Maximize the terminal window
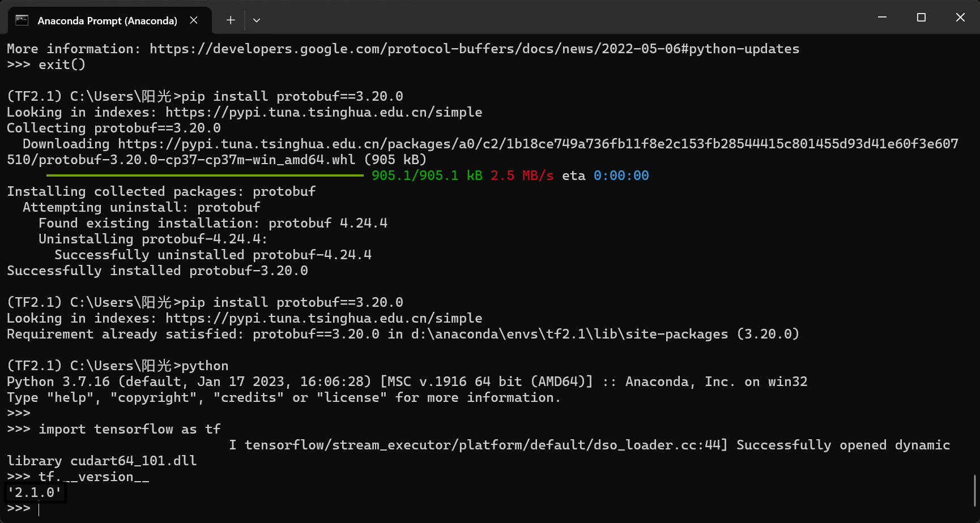The image size is (980, 523). pyautogui.click(x=921, y=17)
